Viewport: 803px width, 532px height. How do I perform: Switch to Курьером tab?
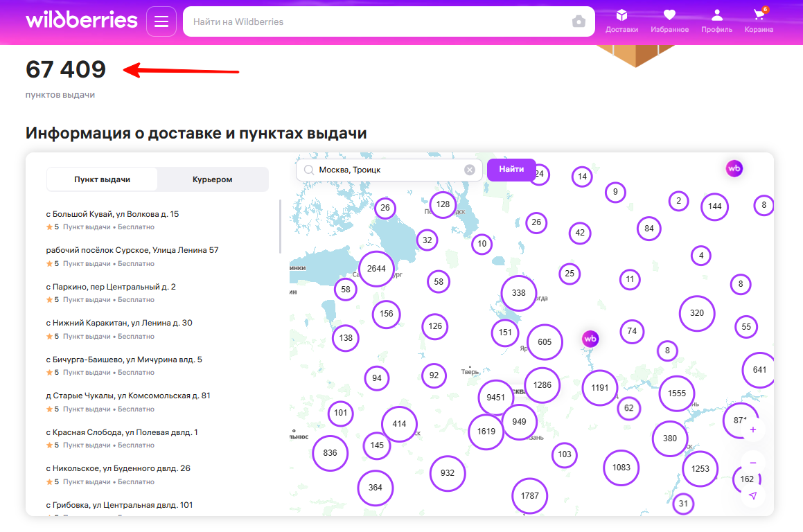[213, 179]
